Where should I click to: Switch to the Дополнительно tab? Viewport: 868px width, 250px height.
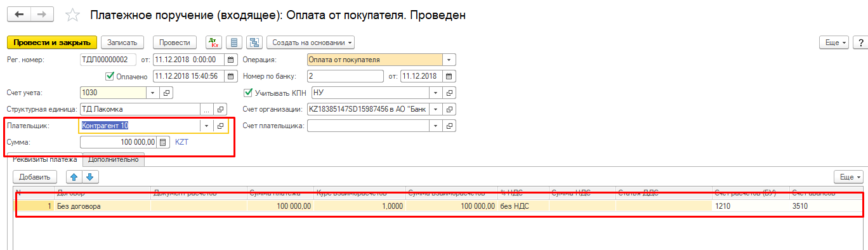[114, 159]
